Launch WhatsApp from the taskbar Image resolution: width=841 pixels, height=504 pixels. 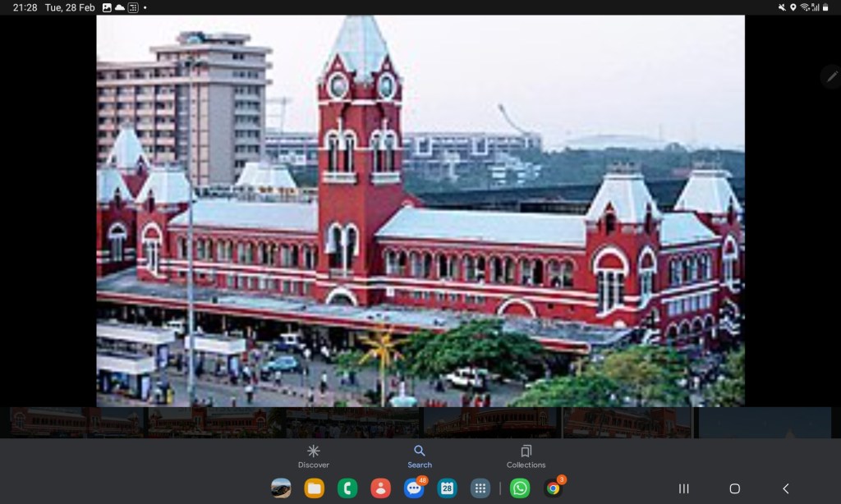coord(520,488)
